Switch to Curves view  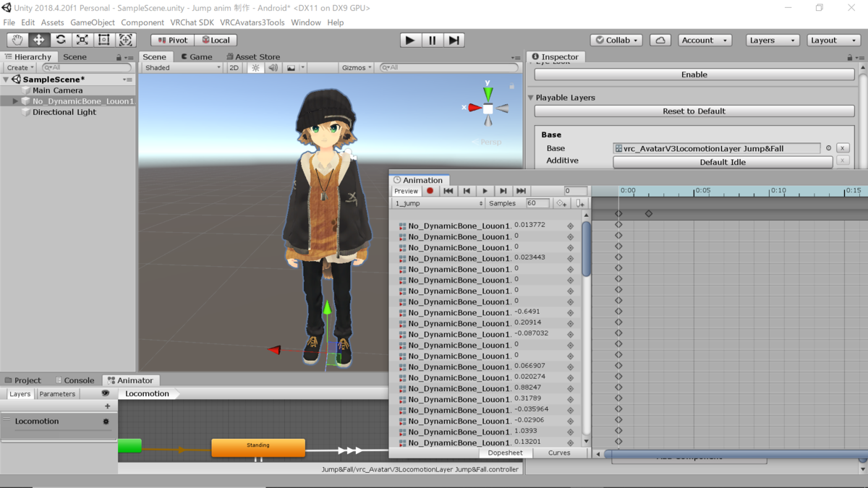[x=559, y=453]
